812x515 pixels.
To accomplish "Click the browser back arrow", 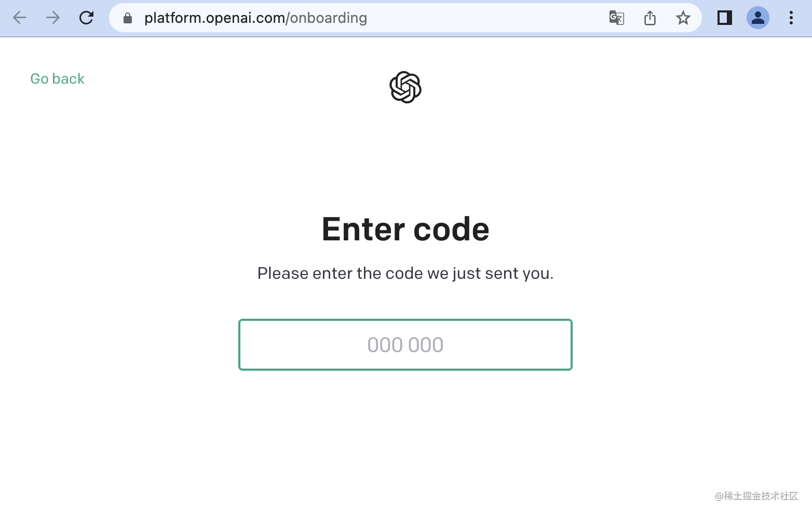I will (20, 18).
